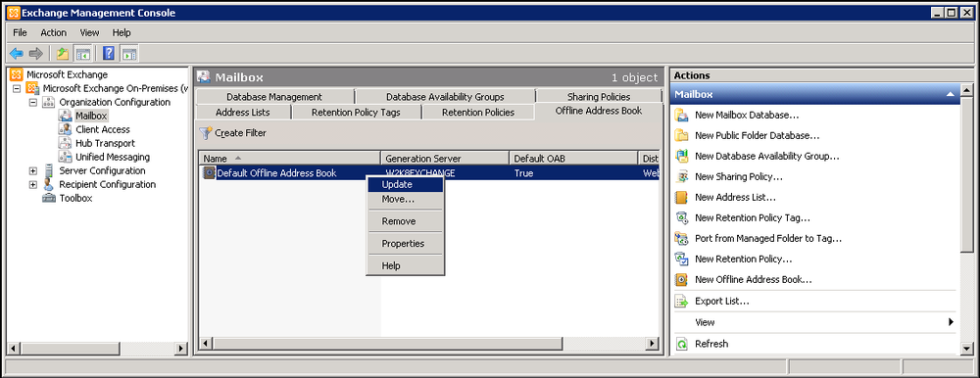Click the Back arrow toolbar icon
This screenshot has height=378, width=980.
tap(17, 53)
